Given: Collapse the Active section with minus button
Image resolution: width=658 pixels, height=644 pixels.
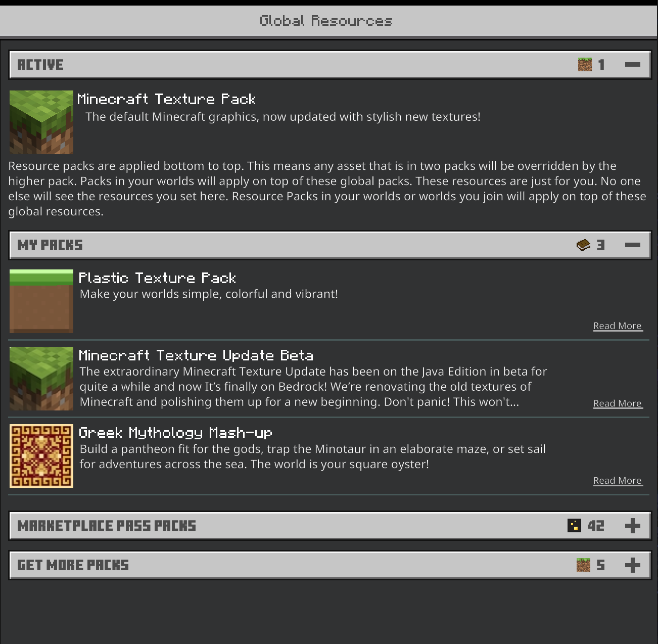Looking at the screenshot, I should 632,65.
